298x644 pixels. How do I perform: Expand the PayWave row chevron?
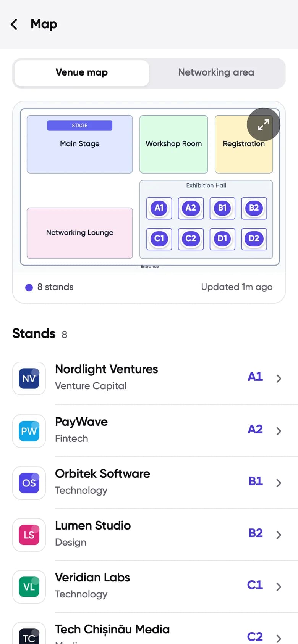point(279,431)
